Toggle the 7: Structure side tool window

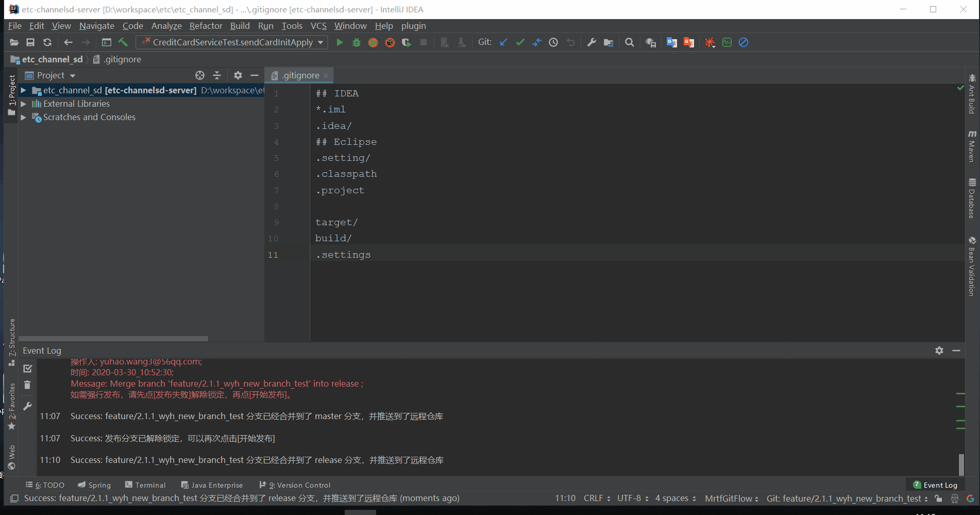tap(11, 342)
